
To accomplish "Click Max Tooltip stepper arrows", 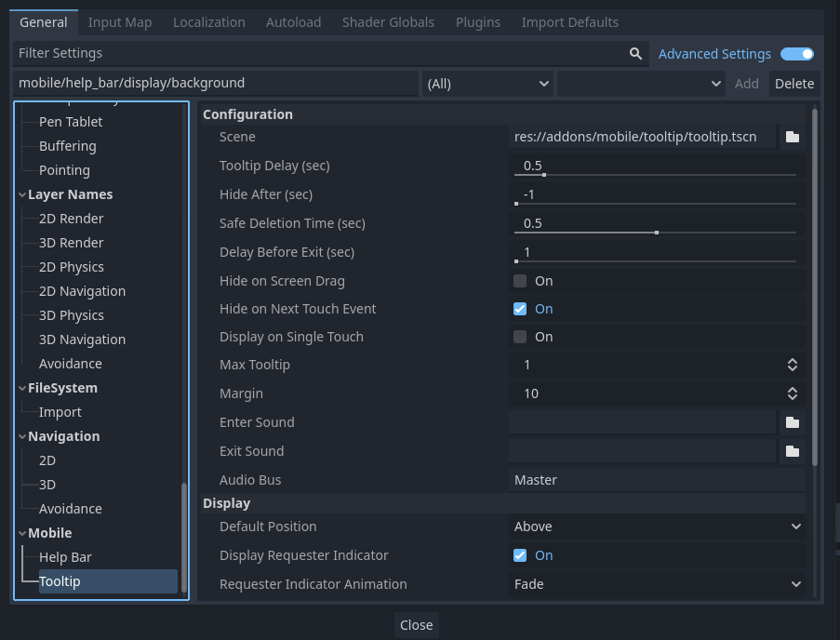I will pyautogui.click(x=793, y=365).
